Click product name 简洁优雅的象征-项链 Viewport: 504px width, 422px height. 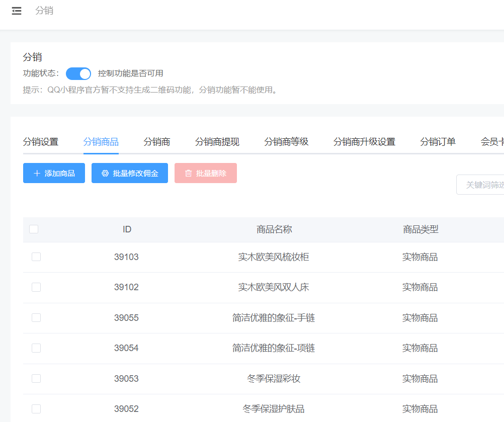pos(274,348)
